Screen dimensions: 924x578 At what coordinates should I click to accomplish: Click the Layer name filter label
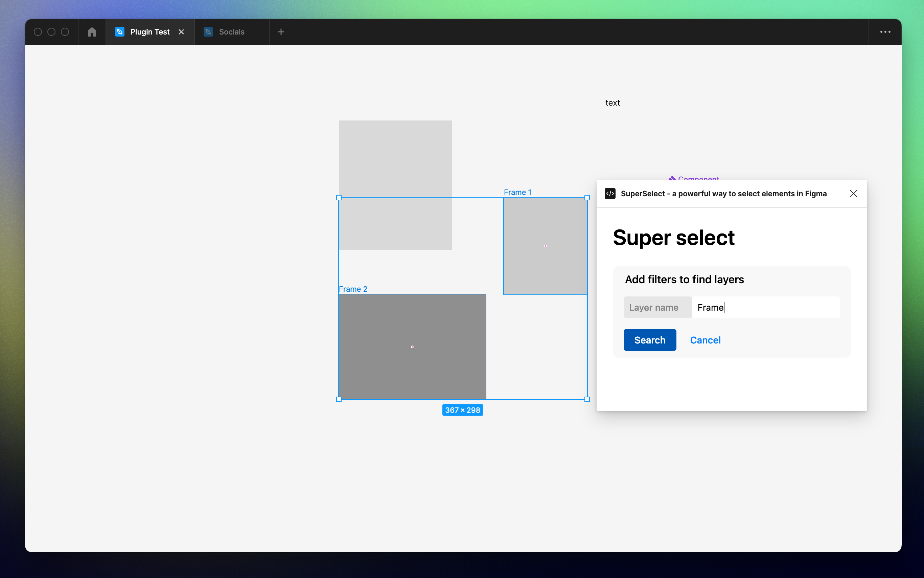click(x=657, y=307)
